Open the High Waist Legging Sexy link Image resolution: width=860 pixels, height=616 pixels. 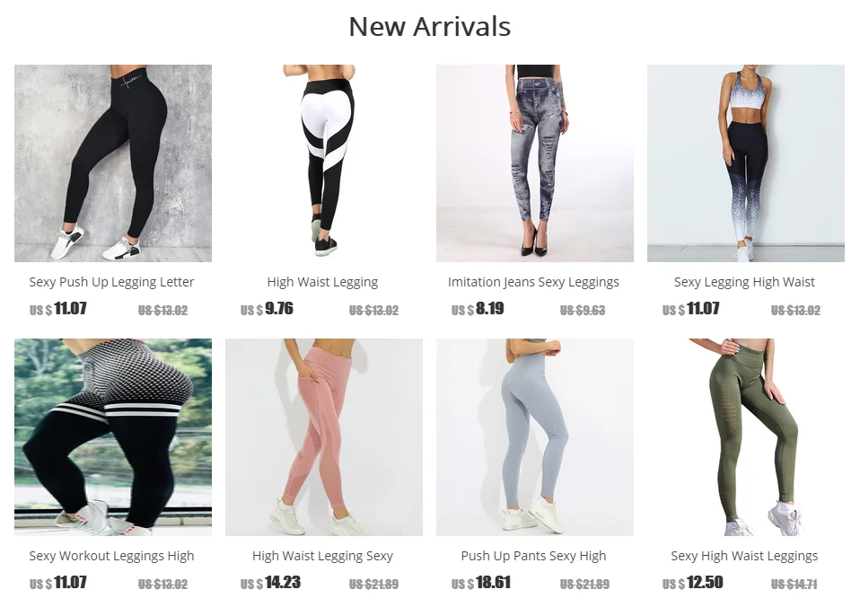322,556
